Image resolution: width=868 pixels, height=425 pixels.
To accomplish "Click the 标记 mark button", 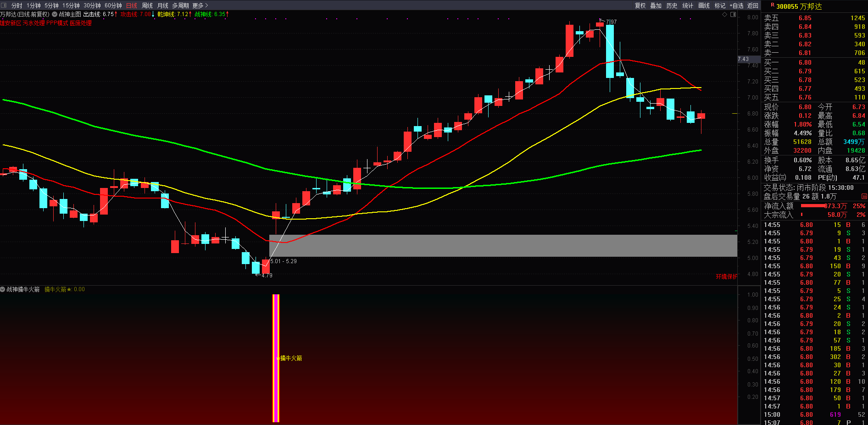I will (720, 6).
